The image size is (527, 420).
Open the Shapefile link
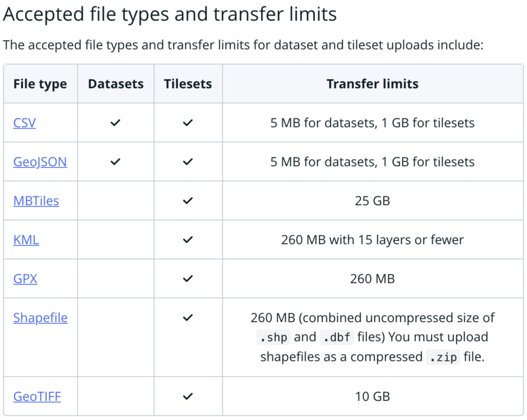pos(40,318)
